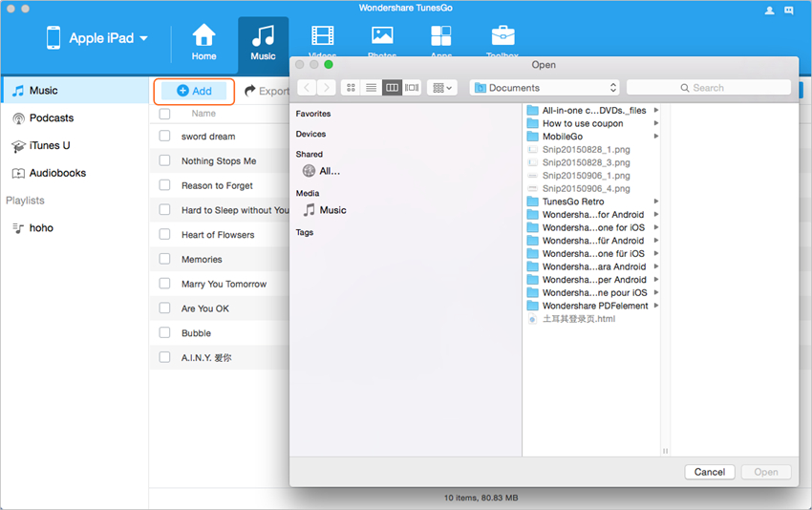Viewport: 812px width, 510px height.
Task: Select Audiobooks in the sidebar
Action: [x=57, y=174]
